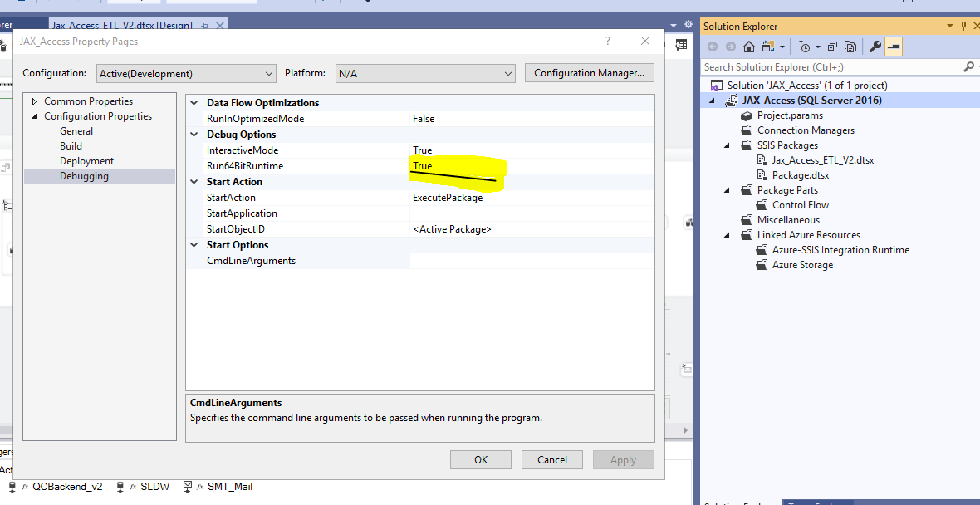The image size is (980, 505).
Task: Click the Azure Storage folder icon
Action: click(762, 265)
